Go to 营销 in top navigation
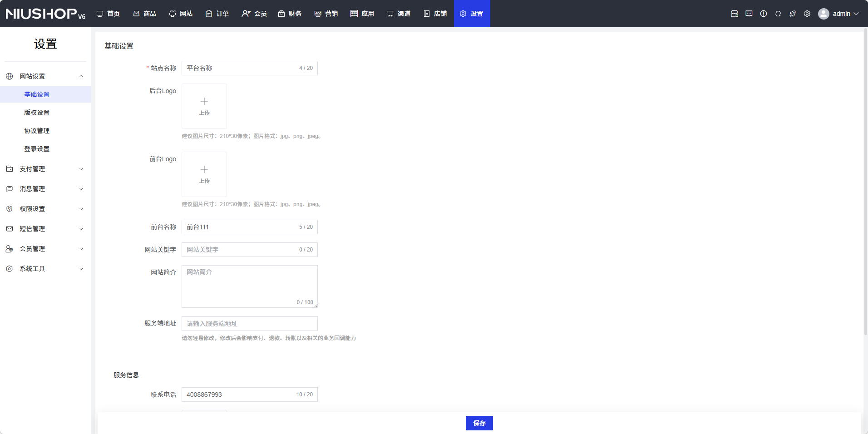 point(326,14)
